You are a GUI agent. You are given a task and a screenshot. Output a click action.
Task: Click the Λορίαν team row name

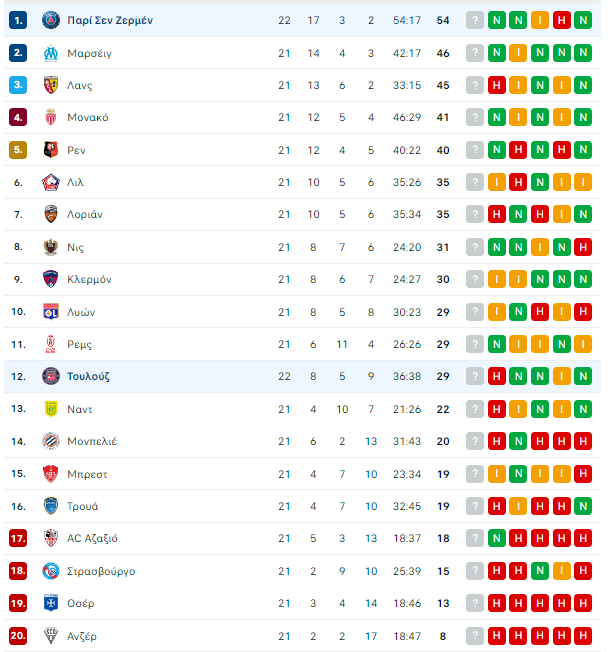(85, 215)
